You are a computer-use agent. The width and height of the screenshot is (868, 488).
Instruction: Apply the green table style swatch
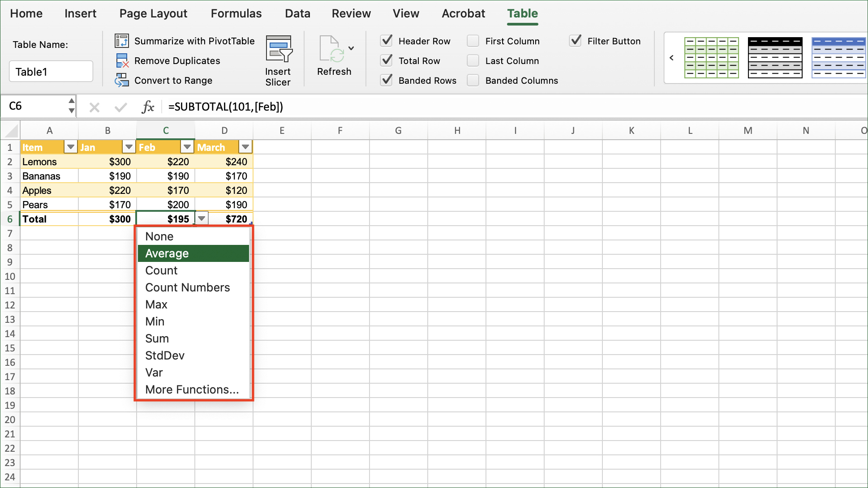point(711,58)
